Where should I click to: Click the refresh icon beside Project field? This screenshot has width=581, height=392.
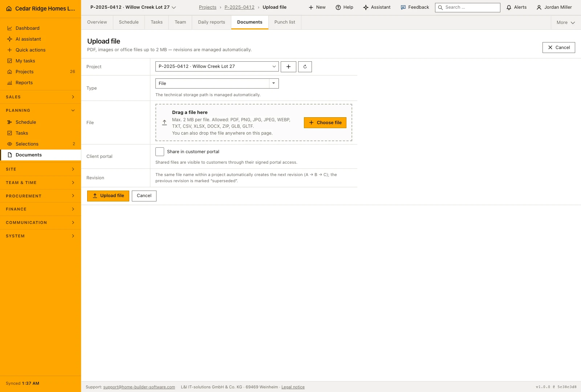[x=305, y=67]
